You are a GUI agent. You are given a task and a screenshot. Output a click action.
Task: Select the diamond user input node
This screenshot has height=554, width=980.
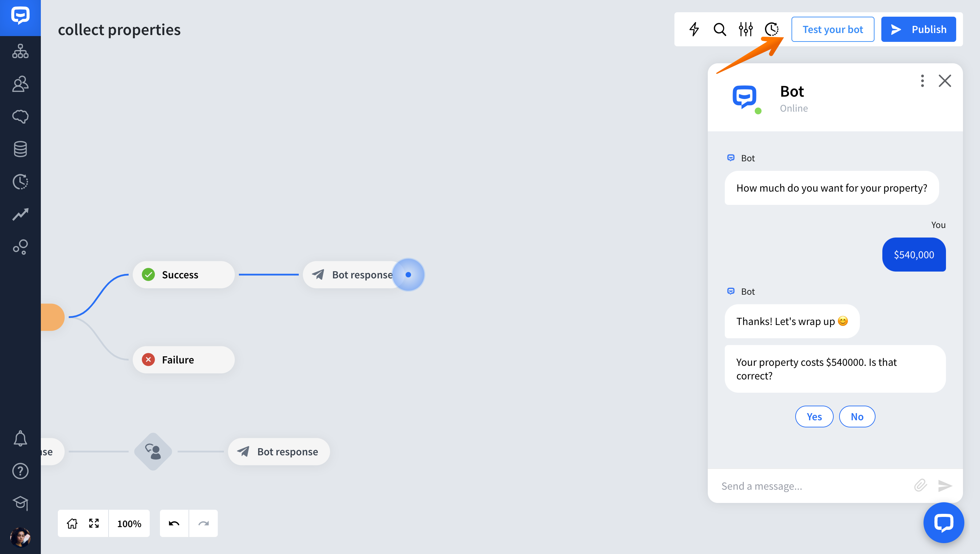coord(153,452)
